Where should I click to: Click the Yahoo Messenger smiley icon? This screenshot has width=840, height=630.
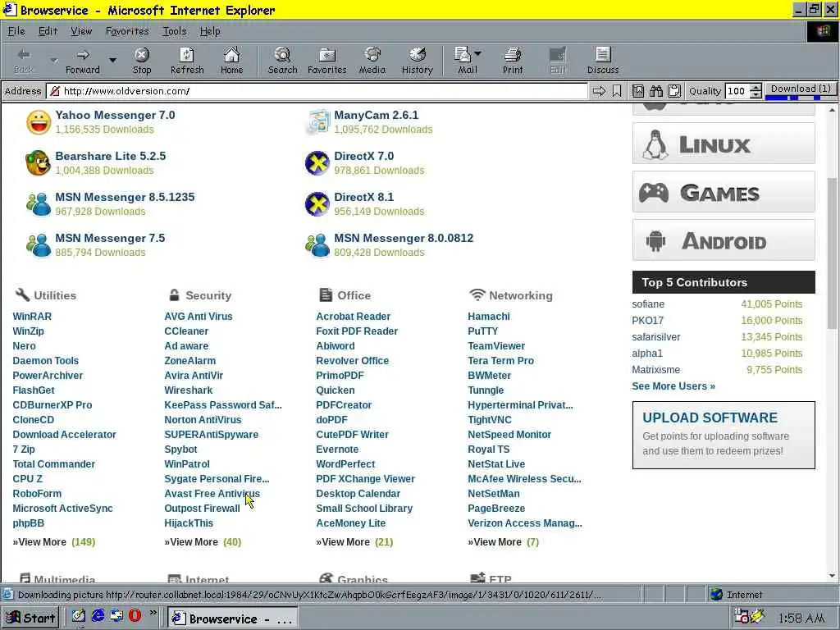tap(39, 122)
